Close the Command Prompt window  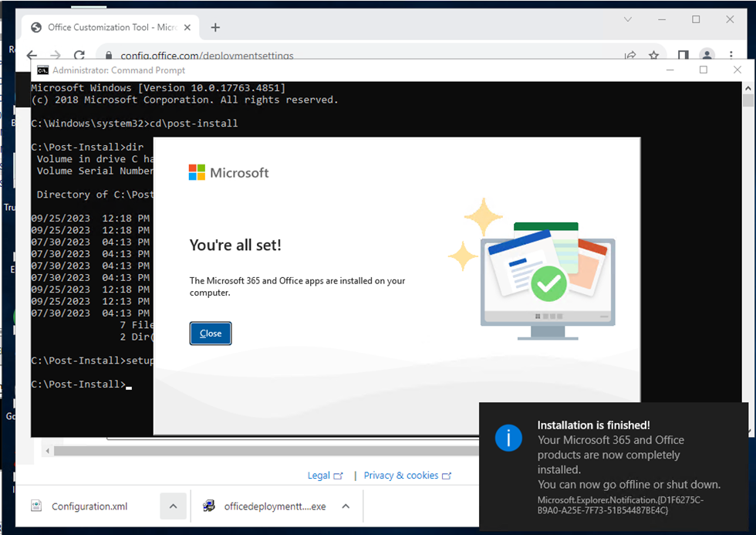click(x=737, y=70)
